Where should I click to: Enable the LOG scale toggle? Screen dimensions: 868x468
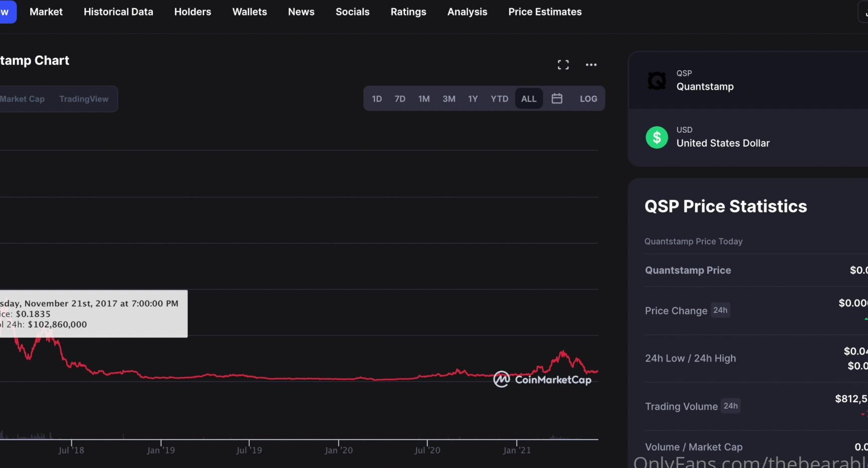(x=588, y=99)
